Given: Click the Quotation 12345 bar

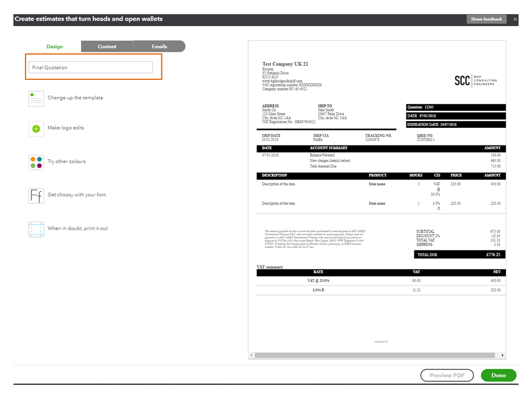Looking at the screenshot, I should click(x=456, y=107).
